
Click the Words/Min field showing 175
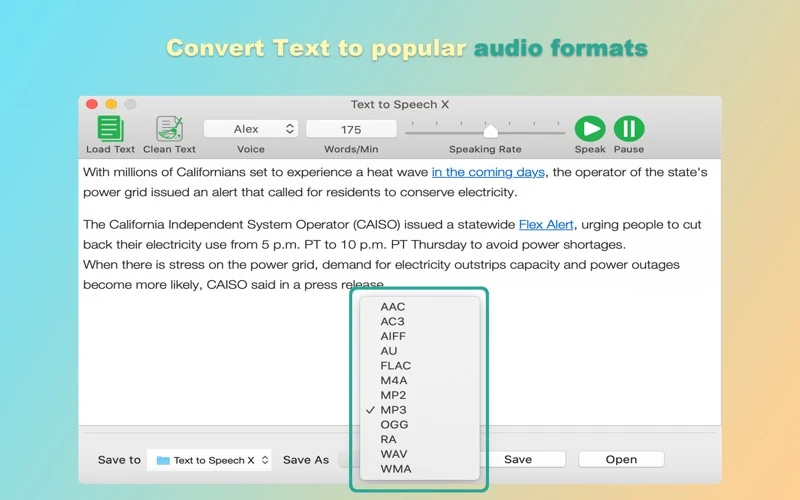click(x=351, y=129)
